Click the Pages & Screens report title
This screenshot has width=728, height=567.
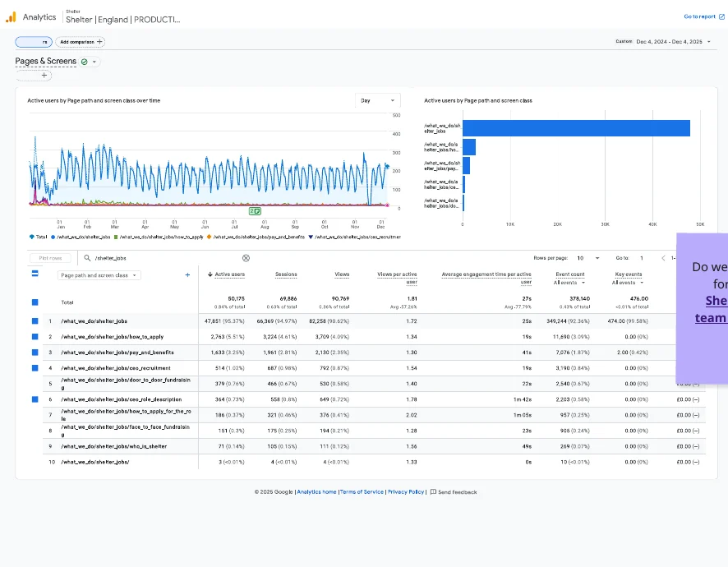pyautogui.click(x=45, y=62)
